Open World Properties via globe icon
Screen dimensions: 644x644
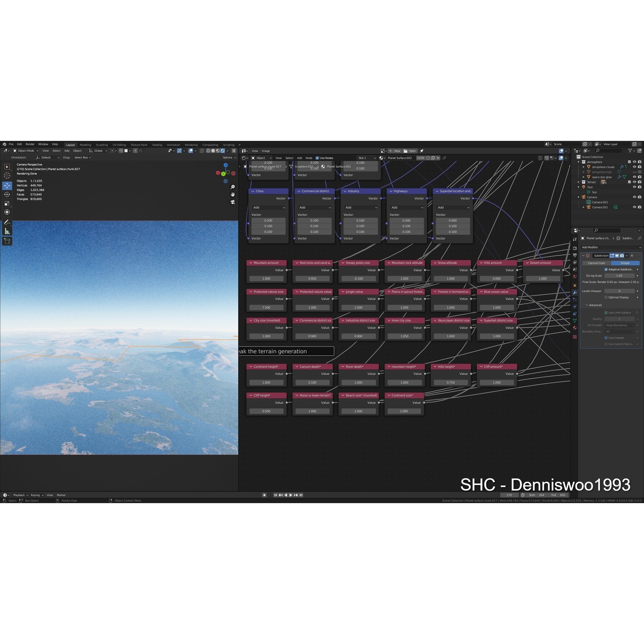pyautogui.click(x=575, y=276)
